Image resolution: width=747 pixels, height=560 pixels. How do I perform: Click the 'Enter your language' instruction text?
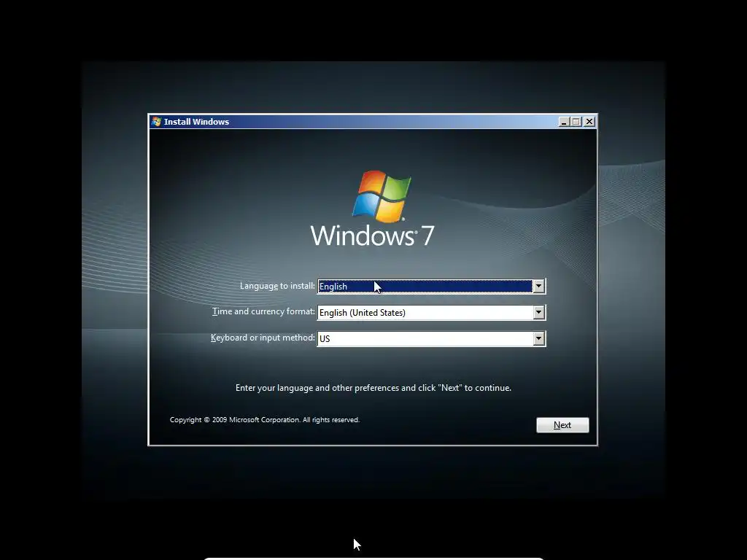[x=373, y=388]
